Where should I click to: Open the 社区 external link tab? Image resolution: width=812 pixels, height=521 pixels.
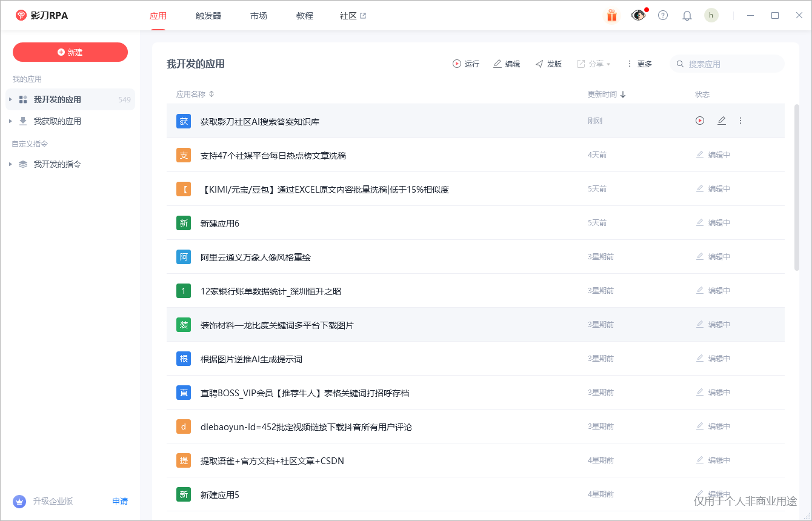click(353, 16)
